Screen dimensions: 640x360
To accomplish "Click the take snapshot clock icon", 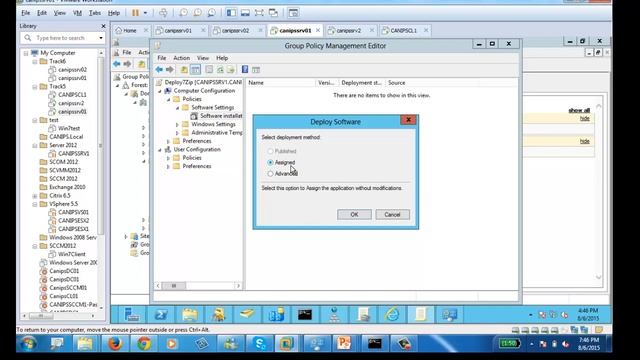I will coord(184,13).
